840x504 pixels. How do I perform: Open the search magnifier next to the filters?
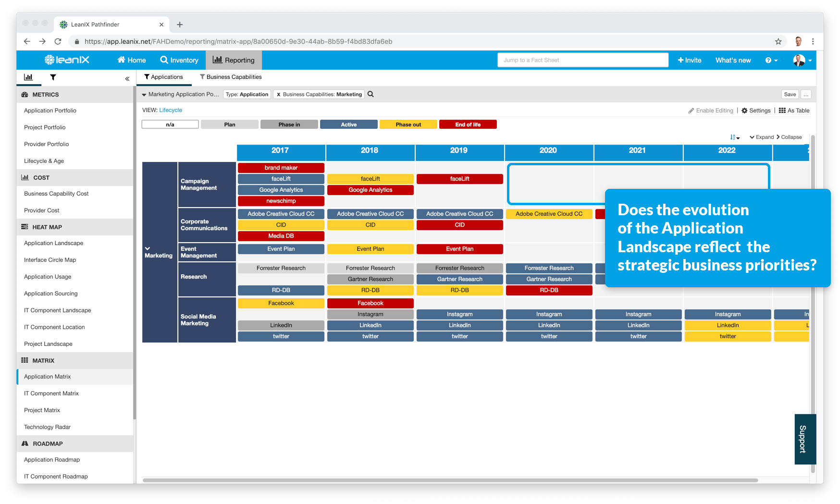[370, 94]
